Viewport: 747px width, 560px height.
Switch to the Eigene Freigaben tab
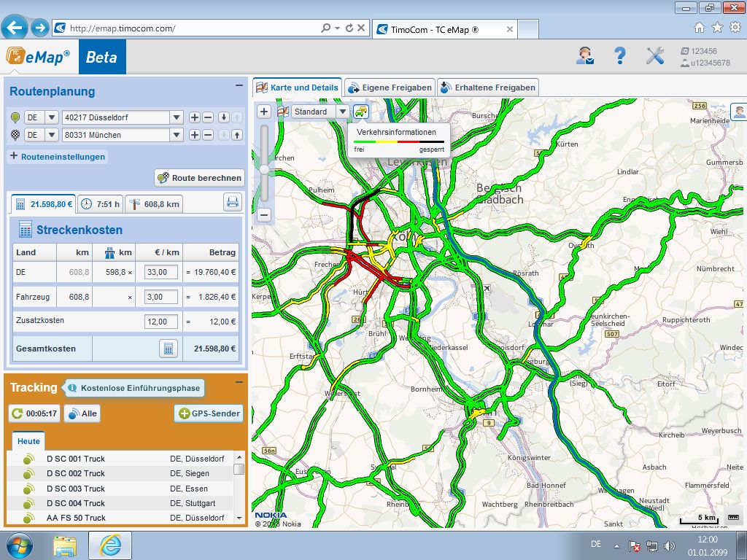390,87
